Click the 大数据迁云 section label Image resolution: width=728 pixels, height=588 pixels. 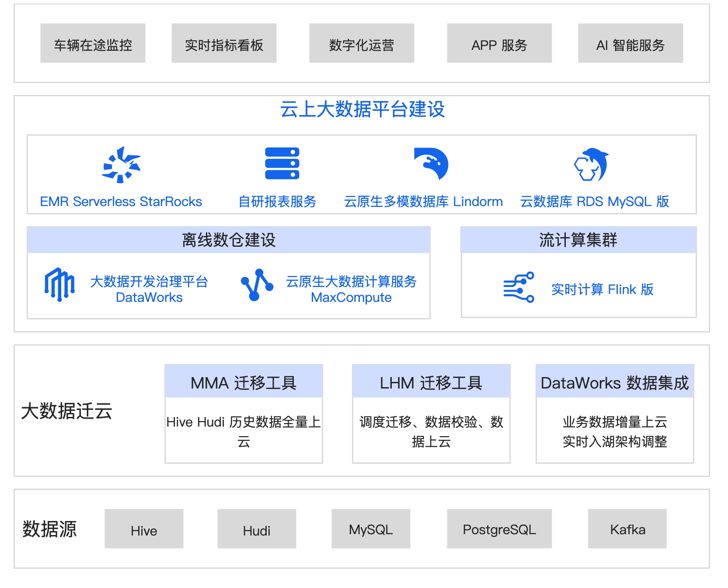(x=67, y=411)
